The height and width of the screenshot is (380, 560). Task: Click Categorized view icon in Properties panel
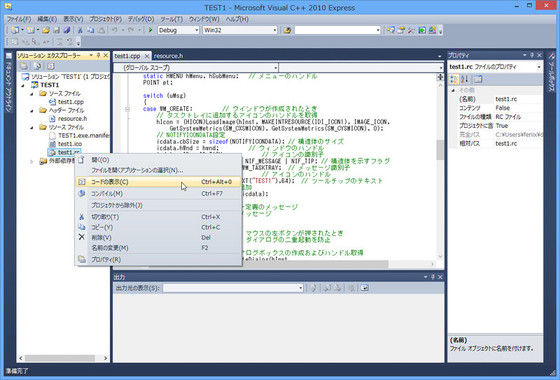pyautogui.click(x=454, y=79)
